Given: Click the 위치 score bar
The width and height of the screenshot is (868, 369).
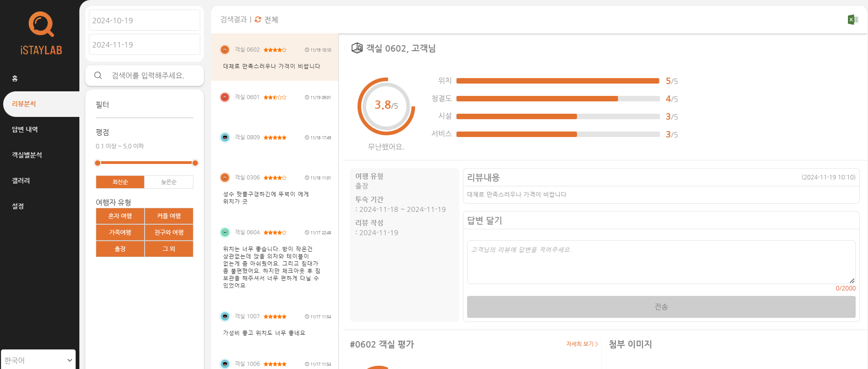Looking at the screenshot, I should click(x=558, y=81).
